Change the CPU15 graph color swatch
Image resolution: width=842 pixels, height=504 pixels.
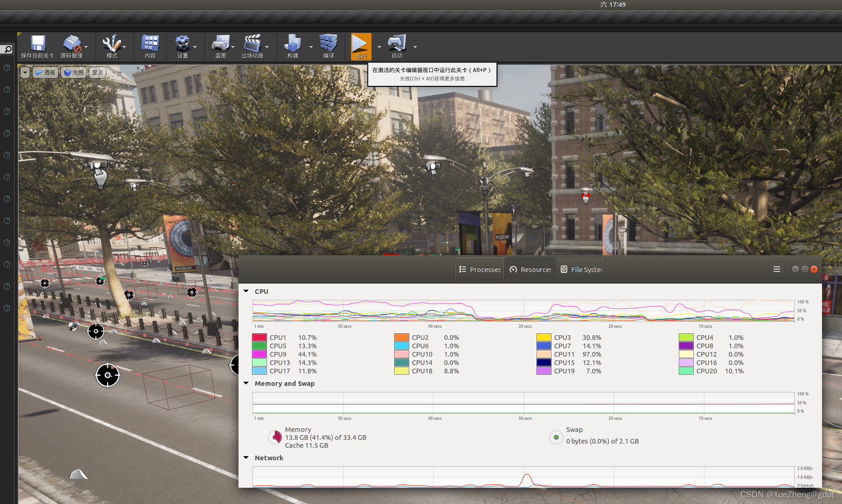point(544,363)
